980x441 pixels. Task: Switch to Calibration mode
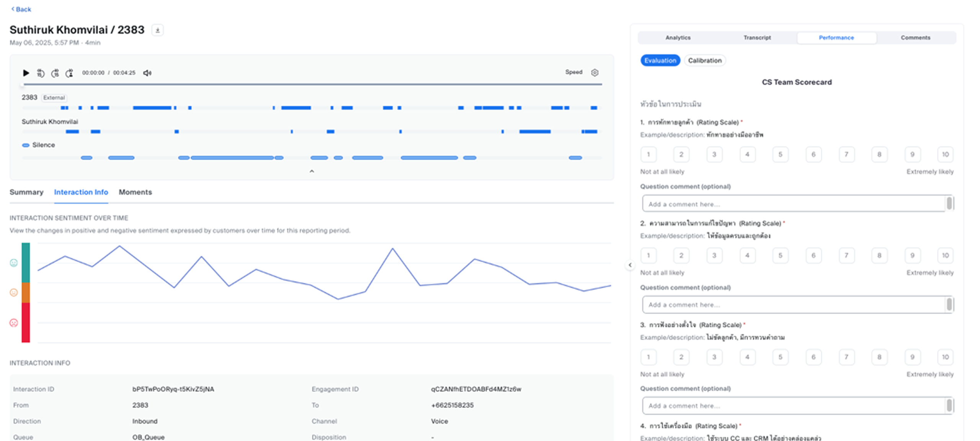click(x=704, y=61)
